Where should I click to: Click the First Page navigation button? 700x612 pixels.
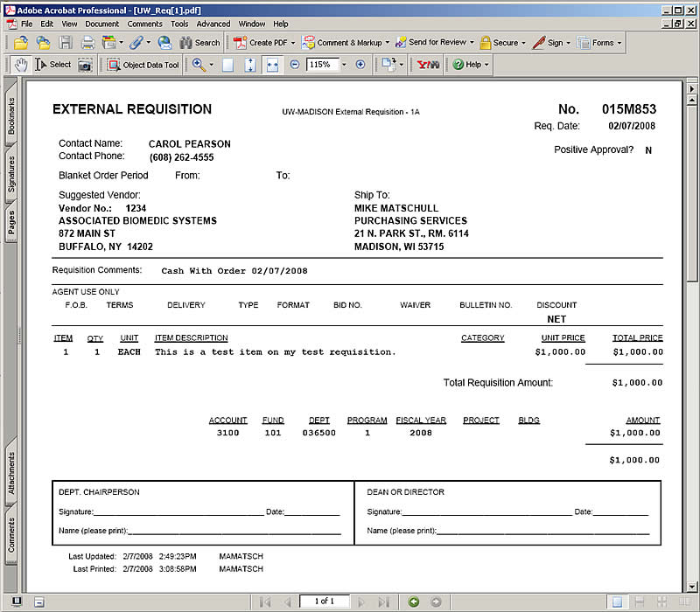click(265, 602)
